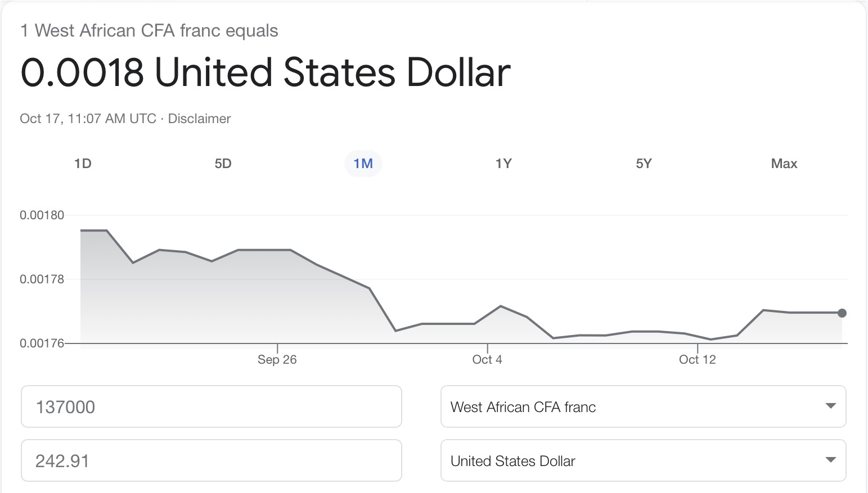
Task: Click the 0.00180 y-axis label
Action: 42,215
